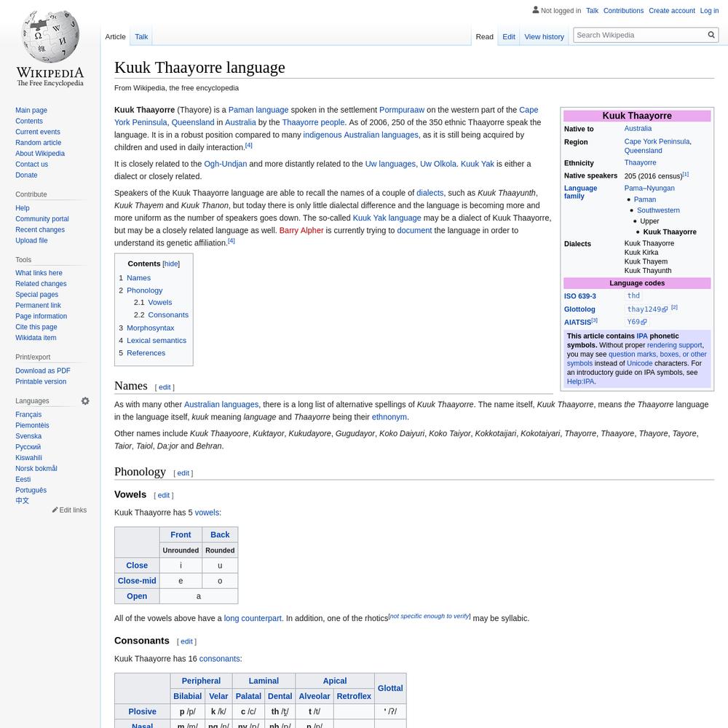Jump to Names section in contents
Image resolution: width=728 pixels, height=728 pixels.
coord(138,277)
